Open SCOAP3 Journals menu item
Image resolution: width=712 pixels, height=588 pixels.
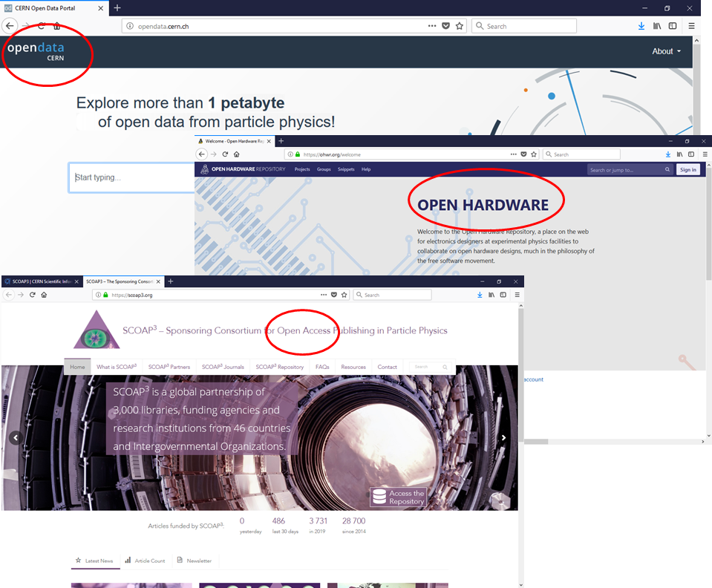pyautogui.click(x=223, y=367)
